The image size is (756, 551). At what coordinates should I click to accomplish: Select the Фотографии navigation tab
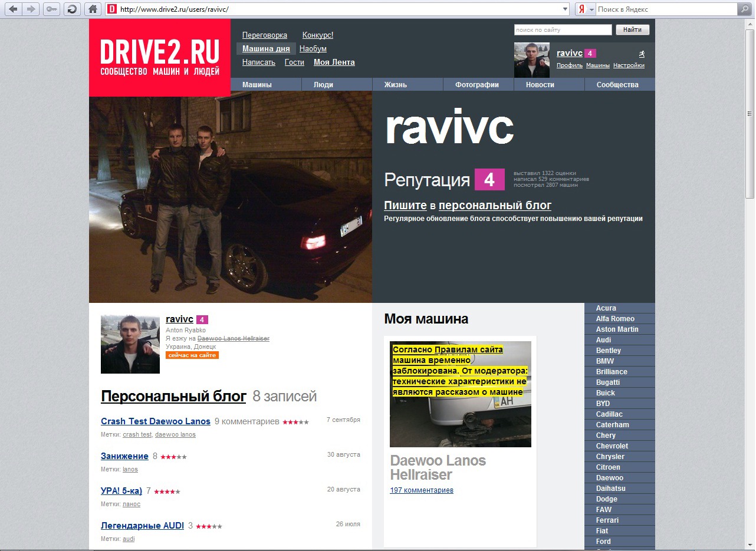477,85
